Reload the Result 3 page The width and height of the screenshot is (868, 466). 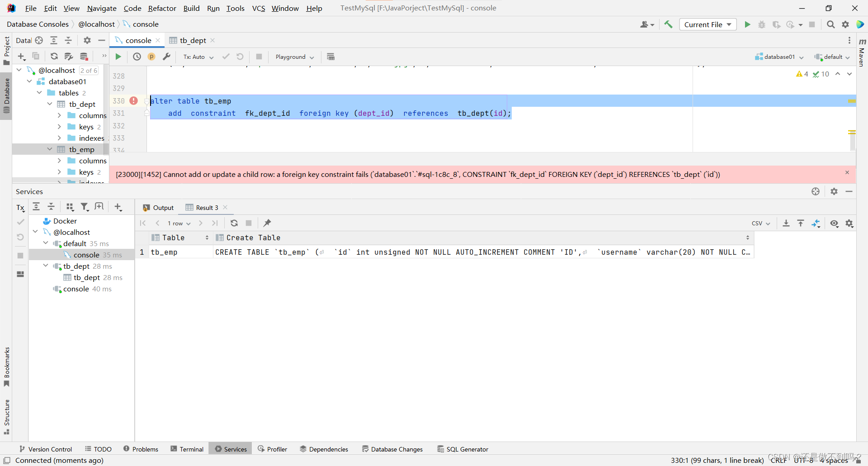234,223
